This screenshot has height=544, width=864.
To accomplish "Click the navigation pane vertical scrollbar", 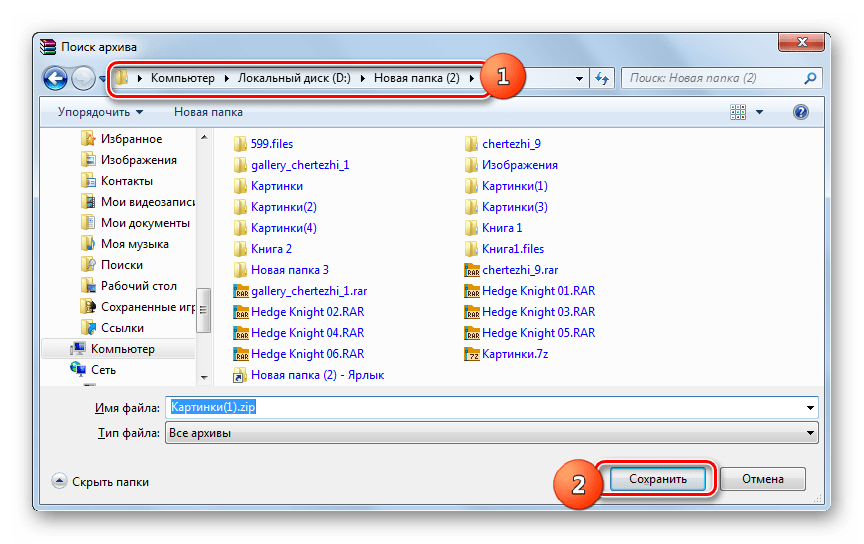I will coord(203,300).
